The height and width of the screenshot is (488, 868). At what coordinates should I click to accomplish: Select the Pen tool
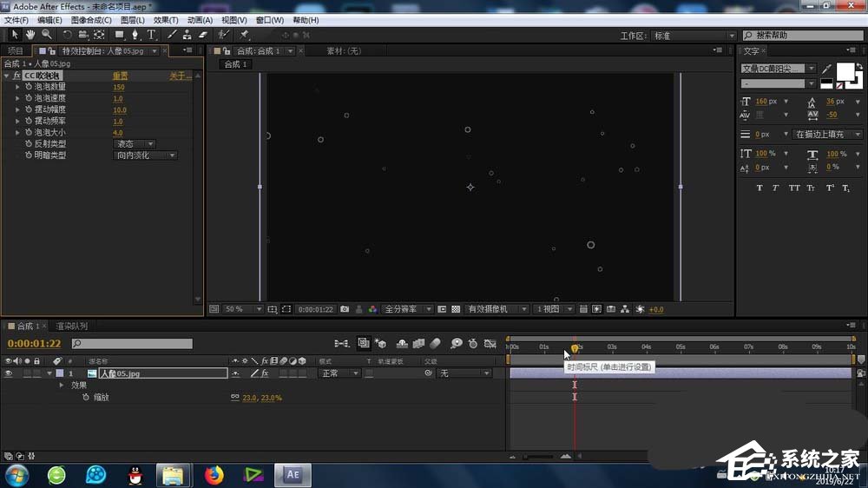135,35
